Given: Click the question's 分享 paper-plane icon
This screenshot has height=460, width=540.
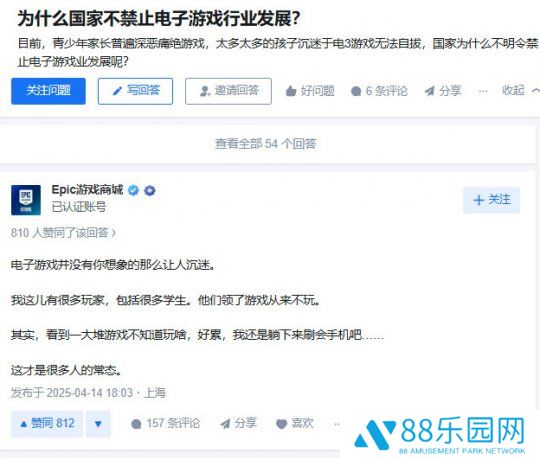Looking at the screenshot, I should [429, 91].
